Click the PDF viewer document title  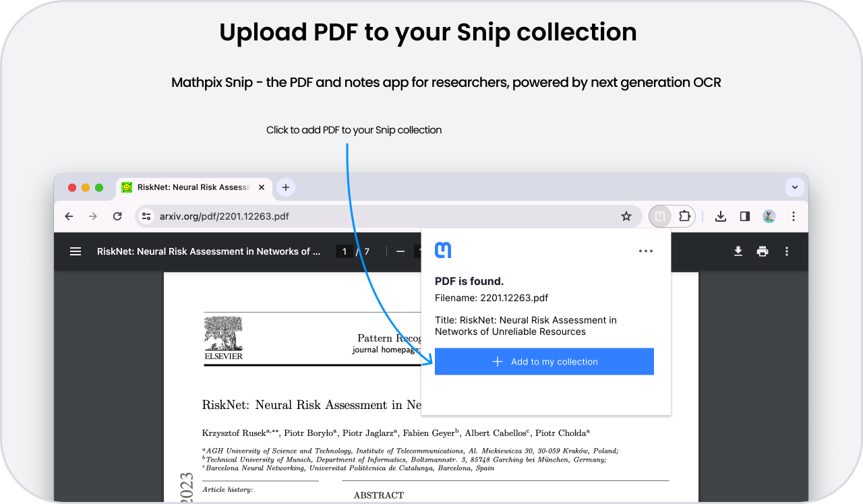208,251
